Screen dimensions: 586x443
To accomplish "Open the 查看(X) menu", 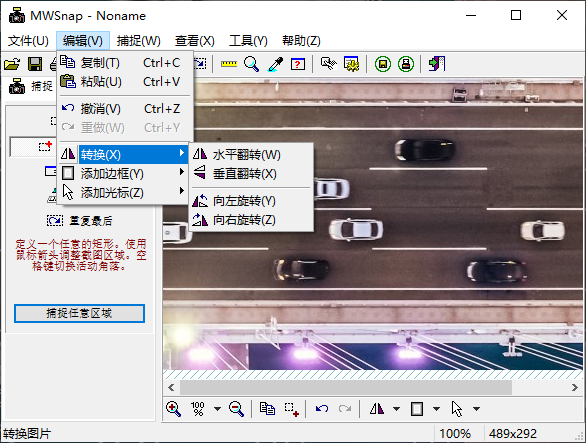I will point(195,40).
